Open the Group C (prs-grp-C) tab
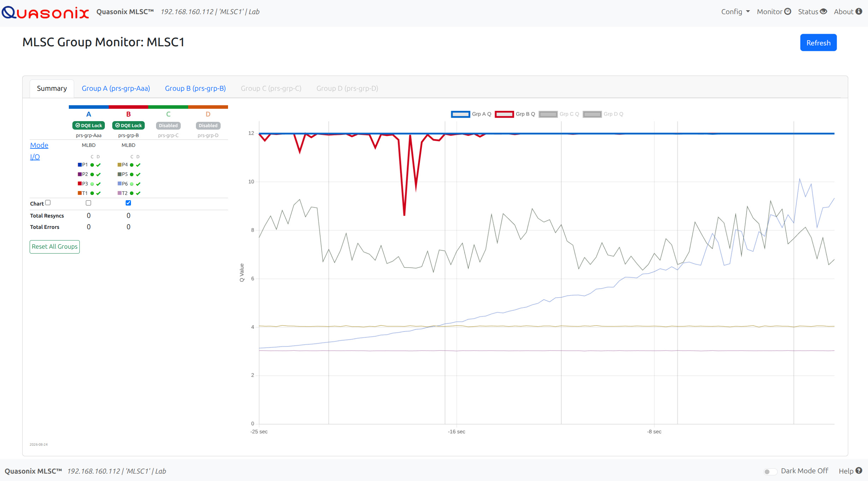Viewport: 868px width, 481px height. [271, 88]
